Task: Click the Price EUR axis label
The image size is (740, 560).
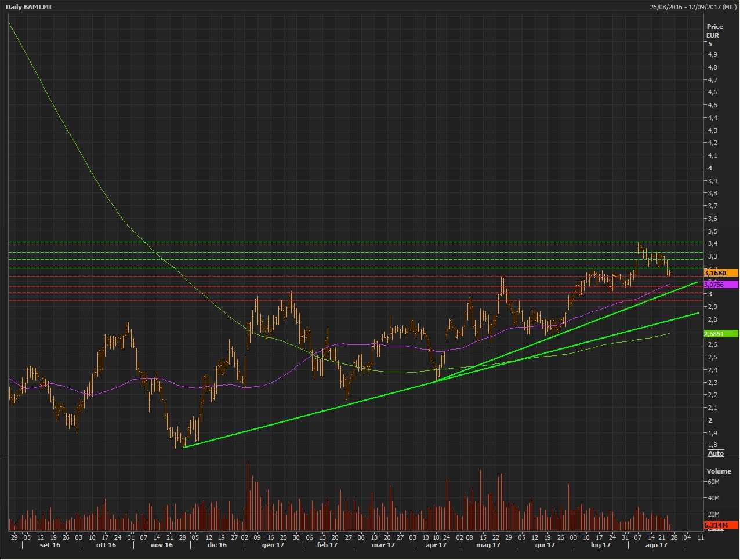Action: [x=714, y=31]
